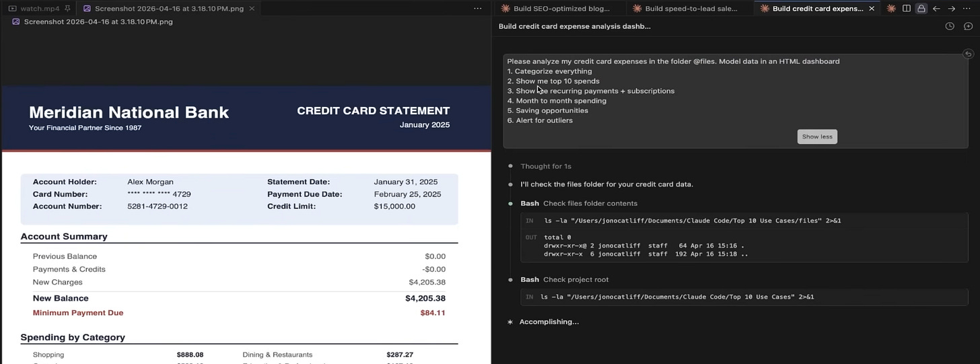This screenshot has height=364, width=980.
Task: Click the Screenshot png breadcrumb path
Action: [98, 22]
